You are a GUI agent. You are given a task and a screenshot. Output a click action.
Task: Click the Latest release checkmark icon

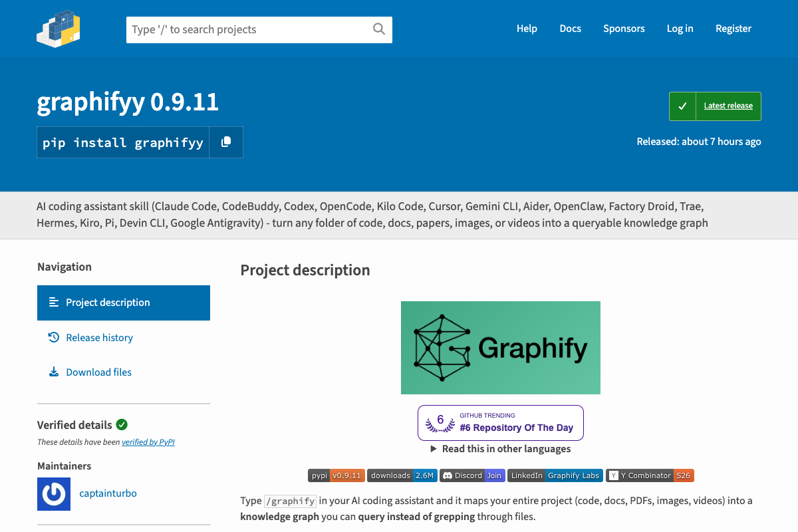[682, 106]
